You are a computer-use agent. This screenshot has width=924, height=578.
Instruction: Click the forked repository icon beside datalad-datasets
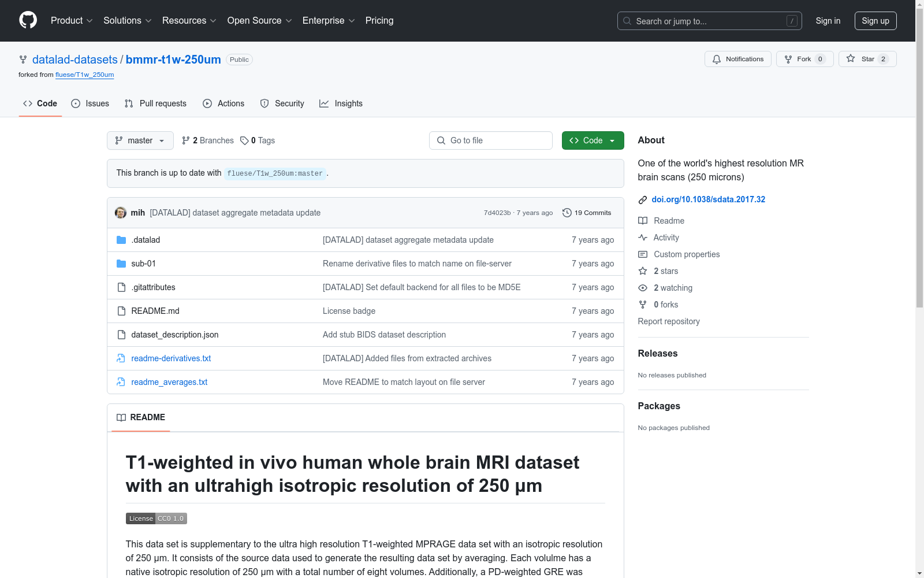point(23,60)
